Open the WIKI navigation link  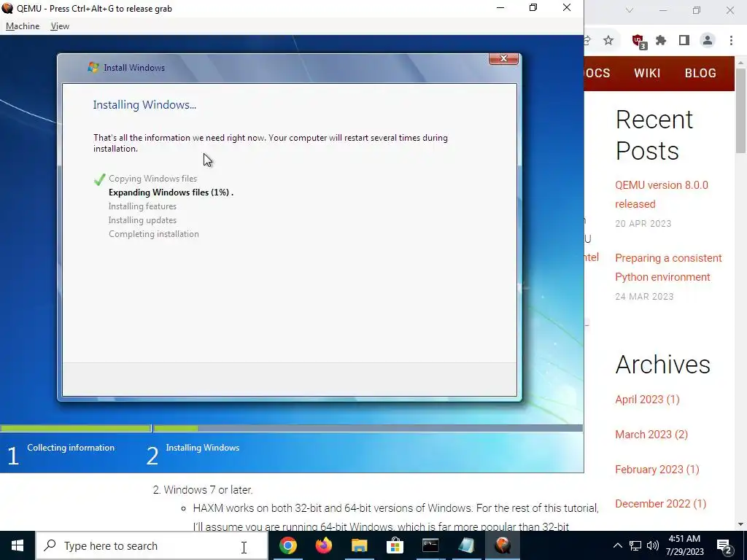pyautogui.click(x=647, y=73)
